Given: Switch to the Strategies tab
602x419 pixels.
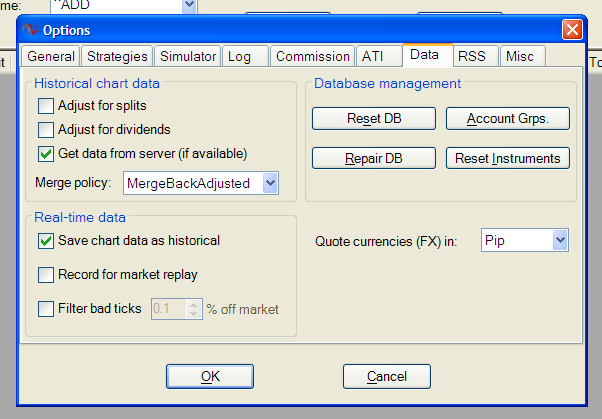Looking at the screenshot, I should [117, 56].
